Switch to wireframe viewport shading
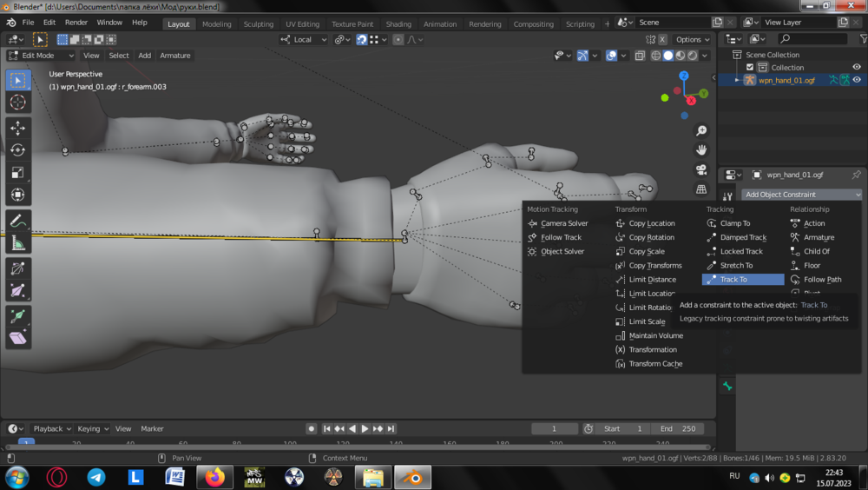This screenshot has width=868, height=490. coord(654,56)
